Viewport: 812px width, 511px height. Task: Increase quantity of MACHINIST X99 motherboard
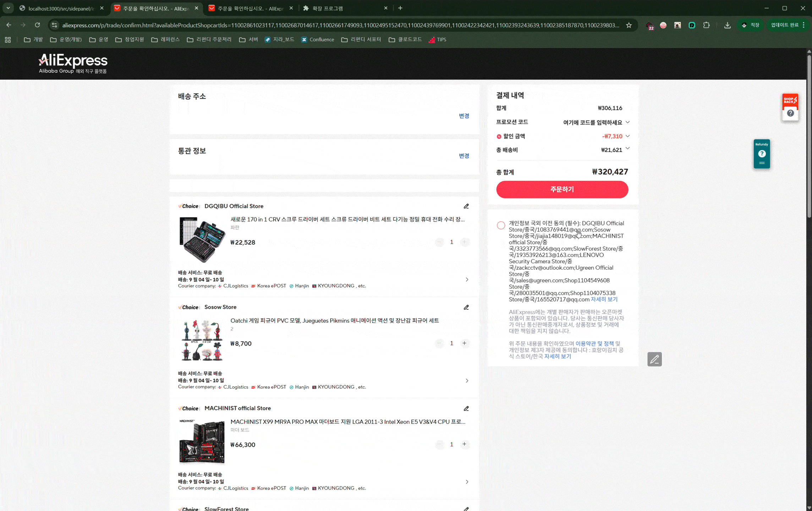[x=464, y=444]
